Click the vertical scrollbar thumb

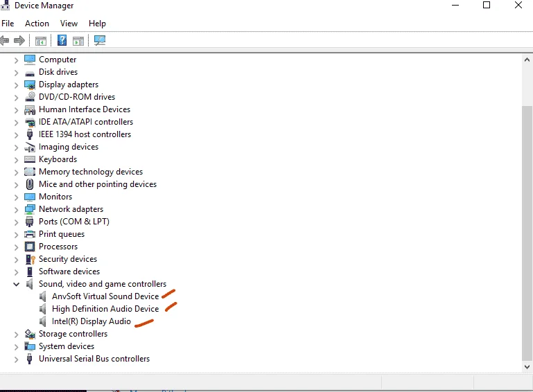(x=527, y=233)
